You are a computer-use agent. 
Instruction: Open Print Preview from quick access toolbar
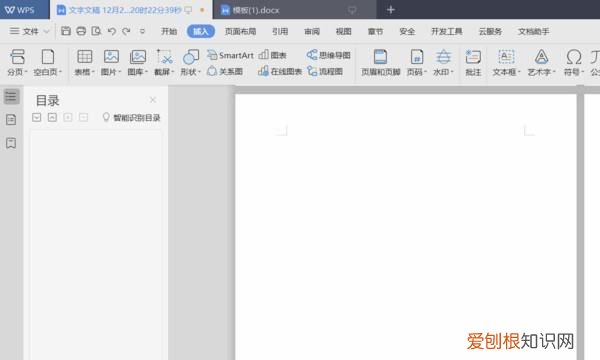(96, 31)
